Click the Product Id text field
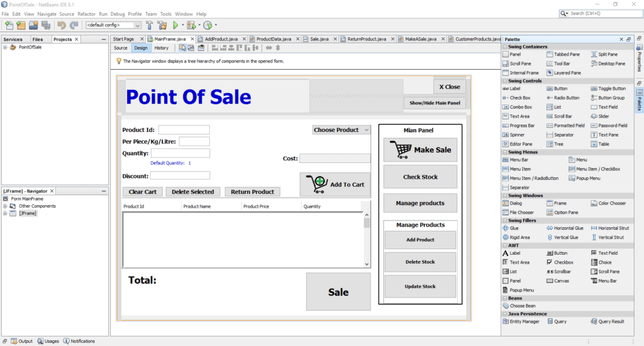Screen dimensions: 644x346 coord(184,130)
